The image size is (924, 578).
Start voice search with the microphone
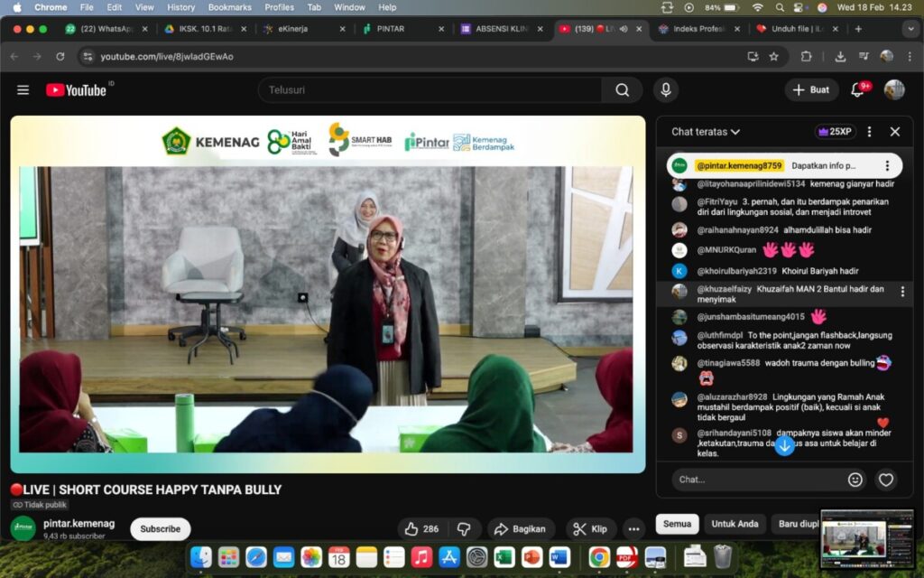tap(666, 90)
